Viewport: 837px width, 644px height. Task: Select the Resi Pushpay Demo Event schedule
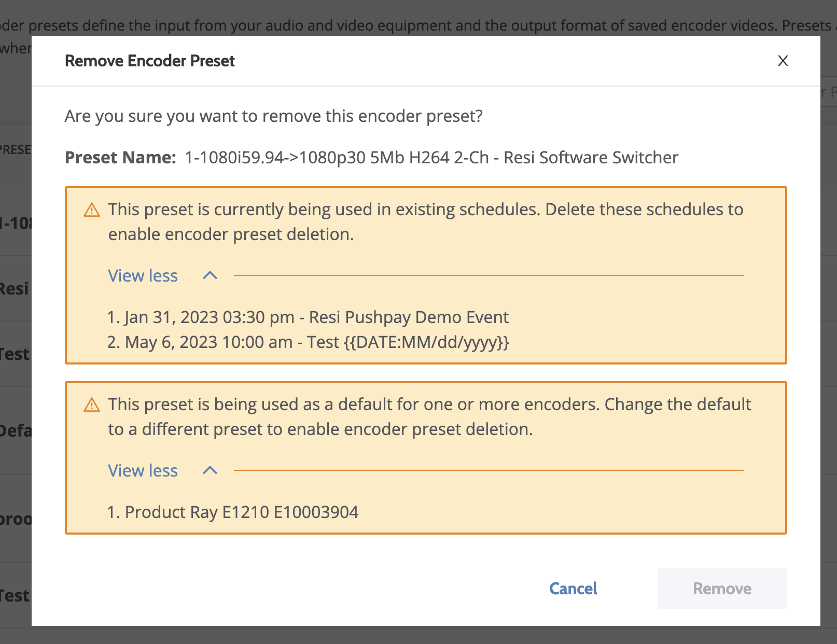pos(308,317)
